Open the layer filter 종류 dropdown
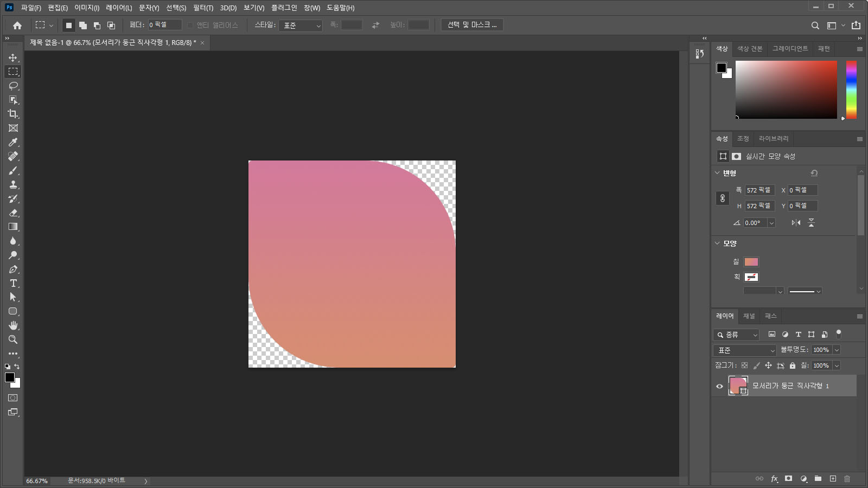Screen dimensions: 868x488 point(736,335)
